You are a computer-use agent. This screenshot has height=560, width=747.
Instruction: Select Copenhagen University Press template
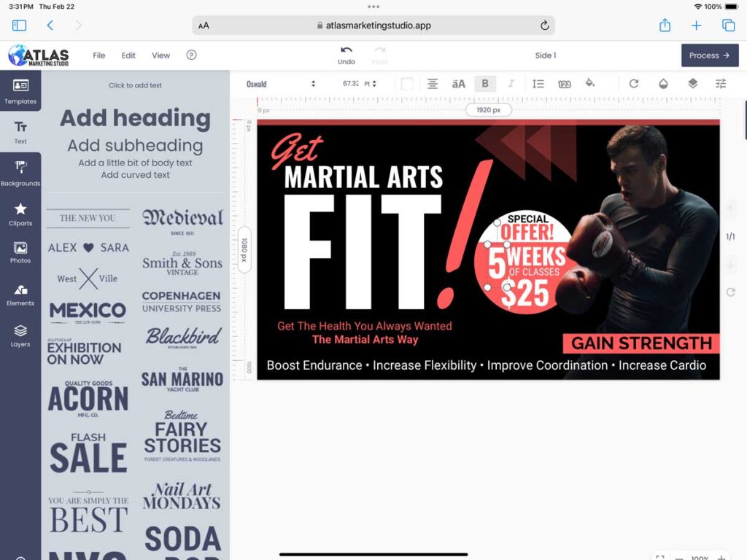click(182, 302)
